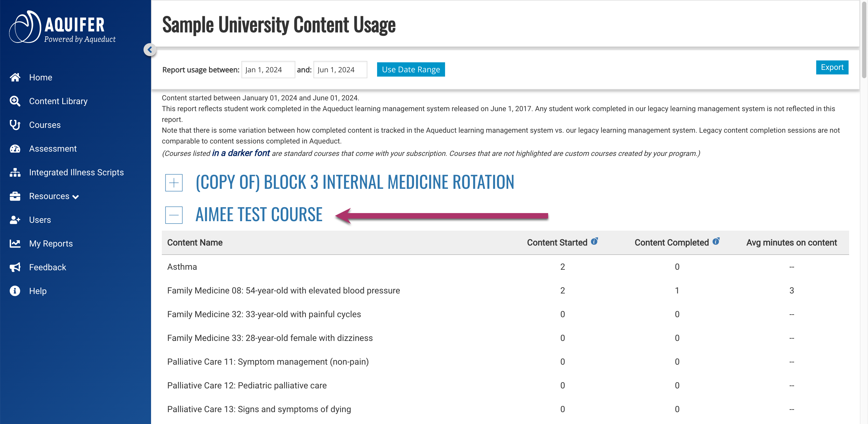Click the Users add-person icon
This screenshot has height=424, width=868.
[x=15, y=220]
